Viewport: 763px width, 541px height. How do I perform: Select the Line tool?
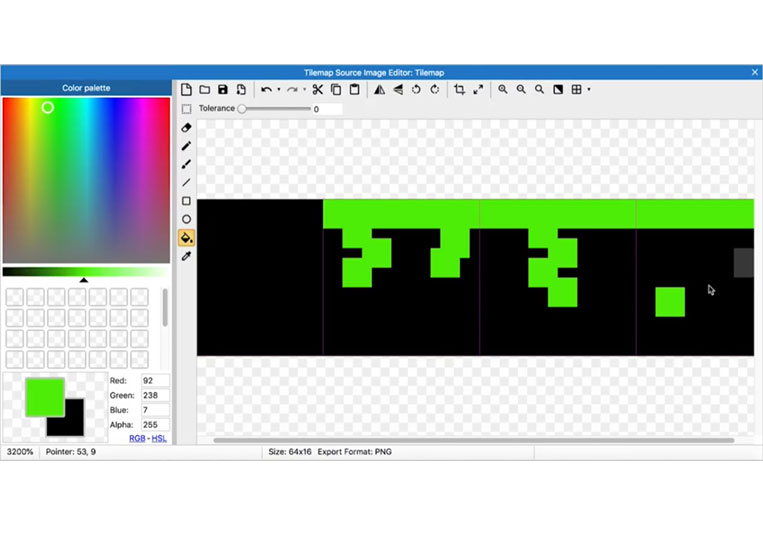[186, 183]
